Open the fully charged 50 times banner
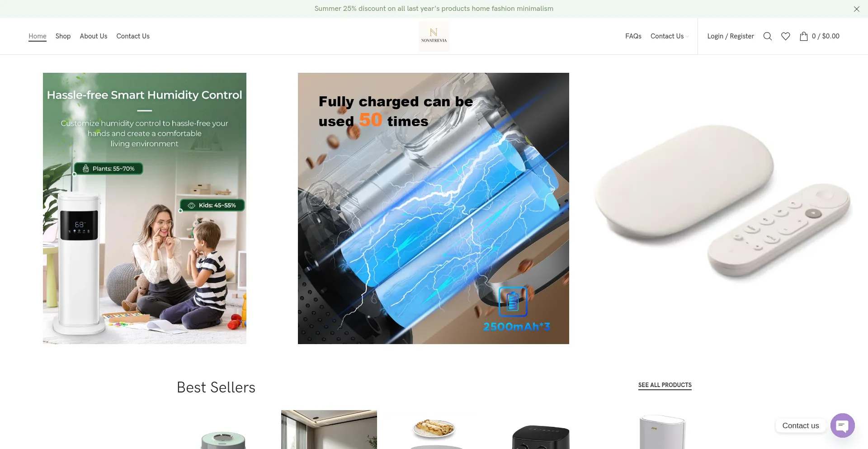 pos(434,208)
